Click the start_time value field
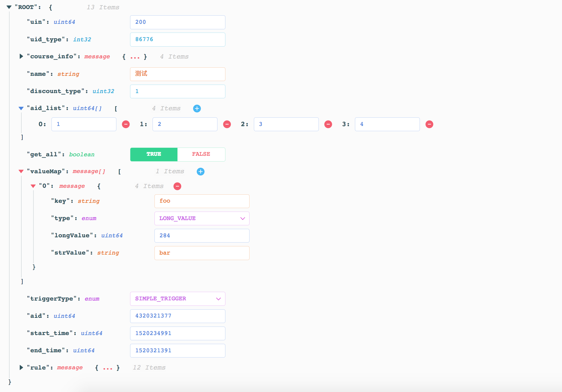This screenshot has width=562, height=392. (x=177, y=333)
